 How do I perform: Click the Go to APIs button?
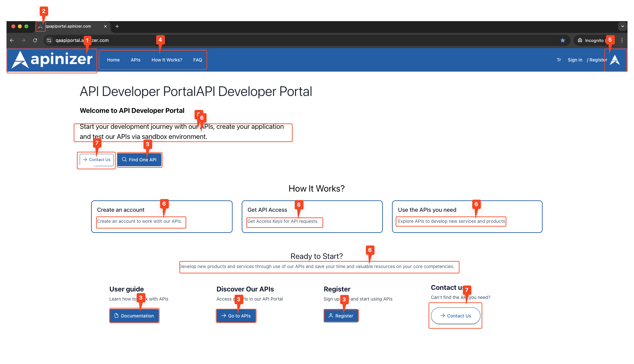pos(236,316)
